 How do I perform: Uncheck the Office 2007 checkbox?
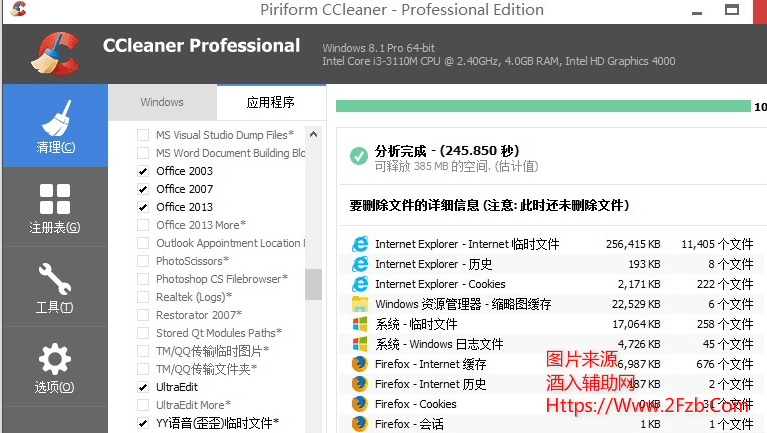(143, 189)
